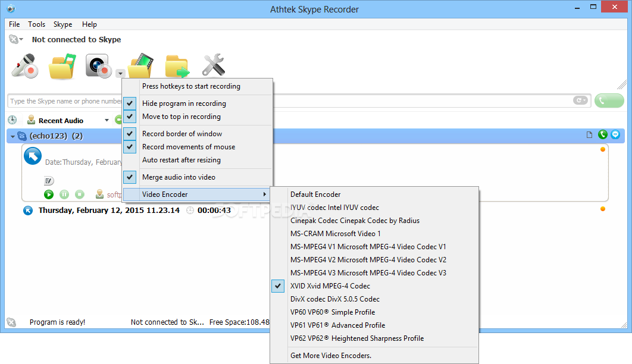Screen dimensions: 632x364
Task: Open chat with echo123 blue icon
Action: click(x=615, y=134)
